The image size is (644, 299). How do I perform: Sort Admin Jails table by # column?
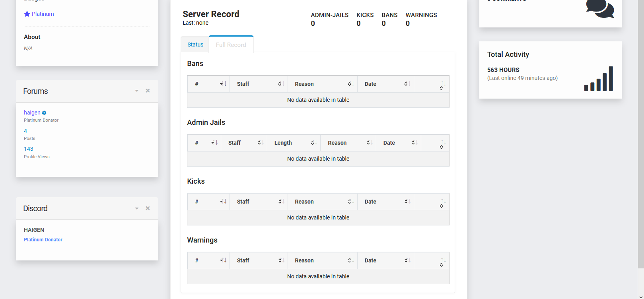[x=204, y=143]
